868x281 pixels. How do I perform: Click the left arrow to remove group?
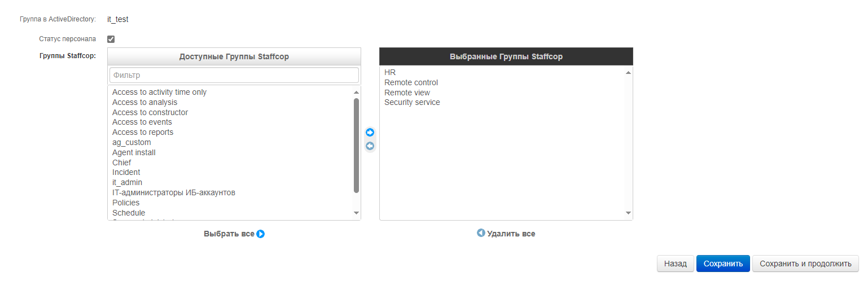[x=370, y=146]
